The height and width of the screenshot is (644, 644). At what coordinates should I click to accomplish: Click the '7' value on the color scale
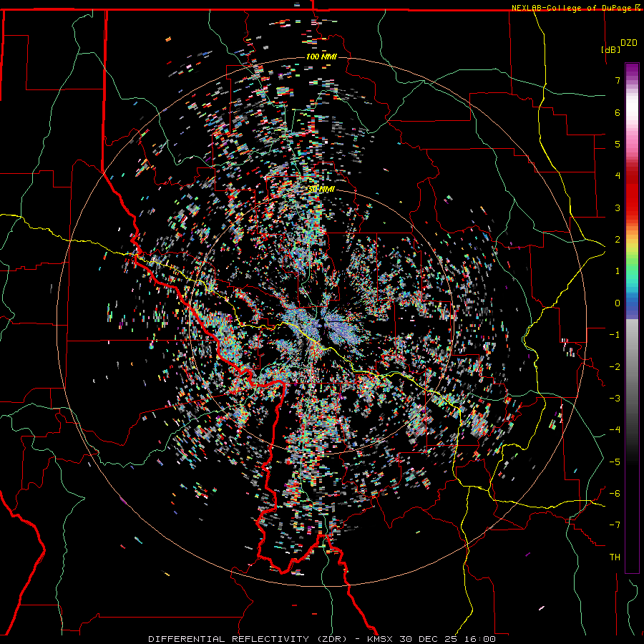[x=618, y=80]
